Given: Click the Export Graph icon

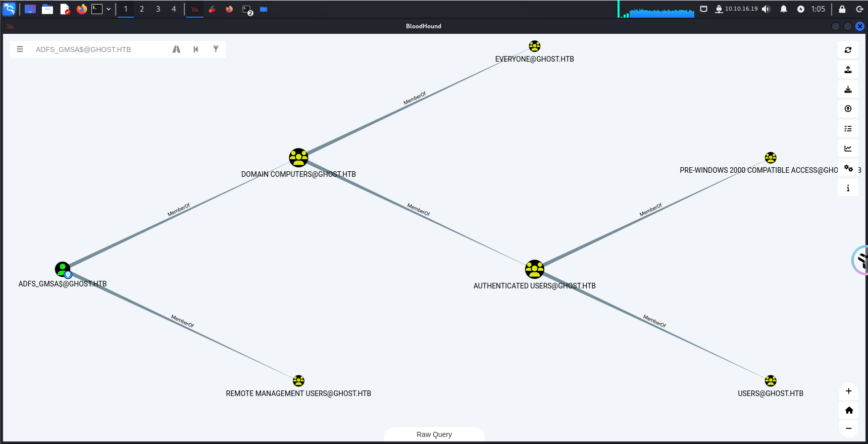Looking at the screenshot, I should tap(848, 70).
